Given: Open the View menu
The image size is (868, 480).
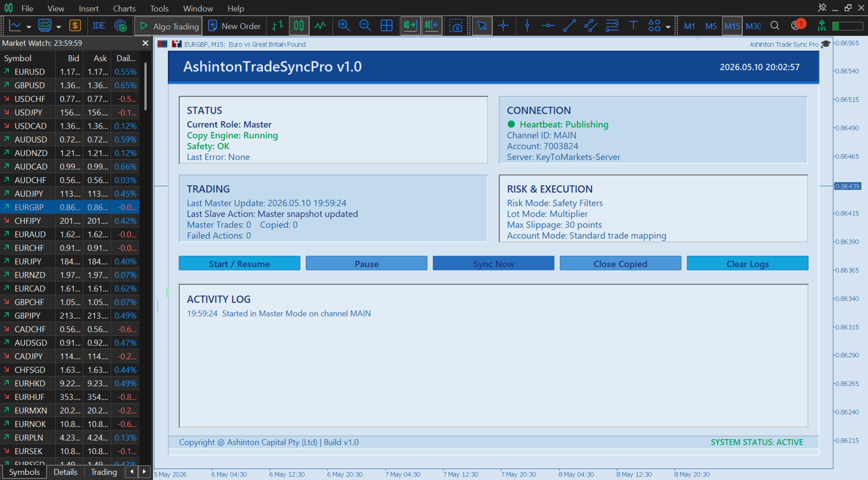Looking at the screenshot, I should pos(56,8).
